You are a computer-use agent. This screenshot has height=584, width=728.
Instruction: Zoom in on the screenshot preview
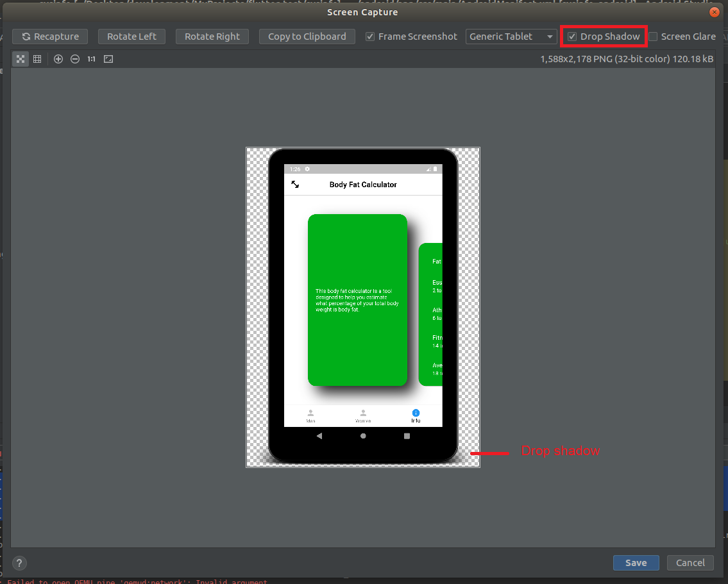click(58, 59)
